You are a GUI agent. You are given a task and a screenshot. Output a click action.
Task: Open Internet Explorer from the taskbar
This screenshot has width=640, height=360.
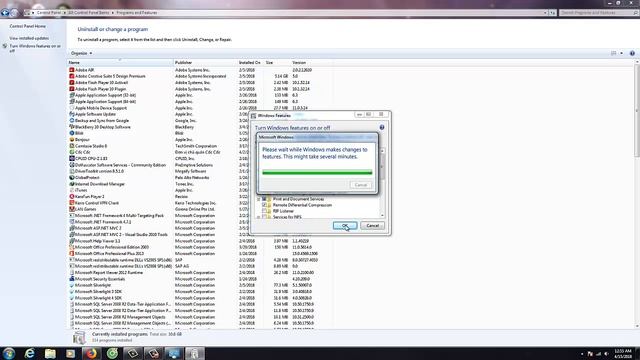(x=29, y=353)
